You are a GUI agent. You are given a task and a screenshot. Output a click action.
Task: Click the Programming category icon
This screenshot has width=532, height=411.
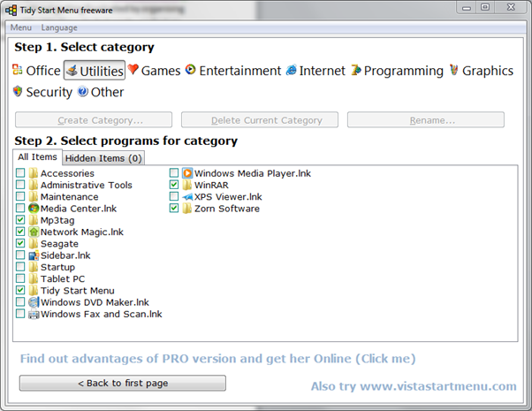click(356, 70)
